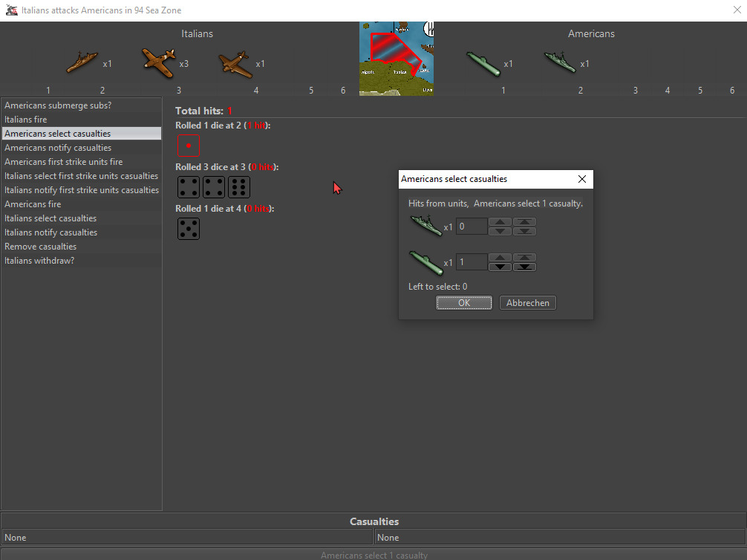Click the submarine icon in casualties dialog

click(x=425, y=262)
